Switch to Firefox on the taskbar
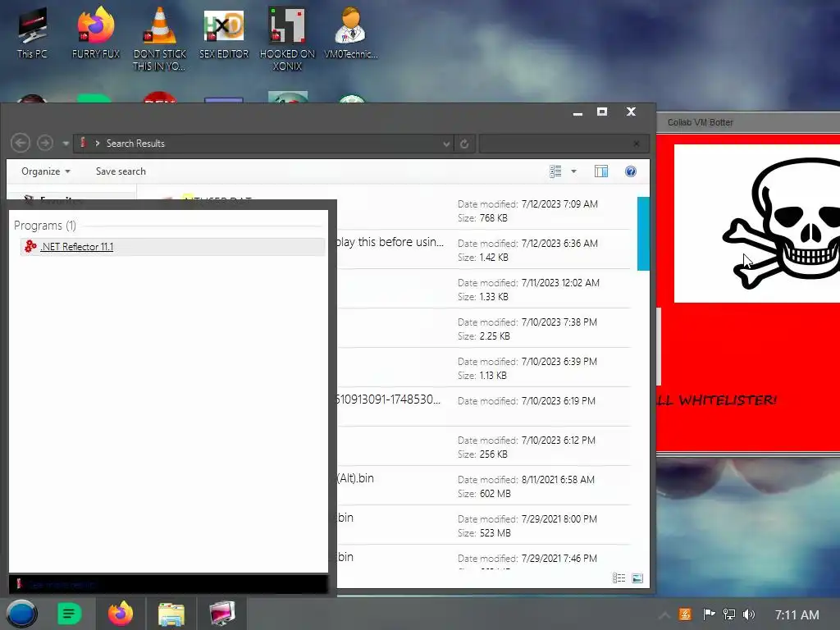 121,614
